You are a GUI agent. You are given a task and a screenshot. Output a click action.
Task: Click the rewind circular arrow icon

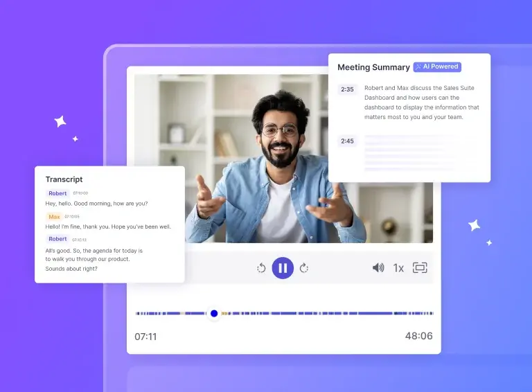[261, 268]
